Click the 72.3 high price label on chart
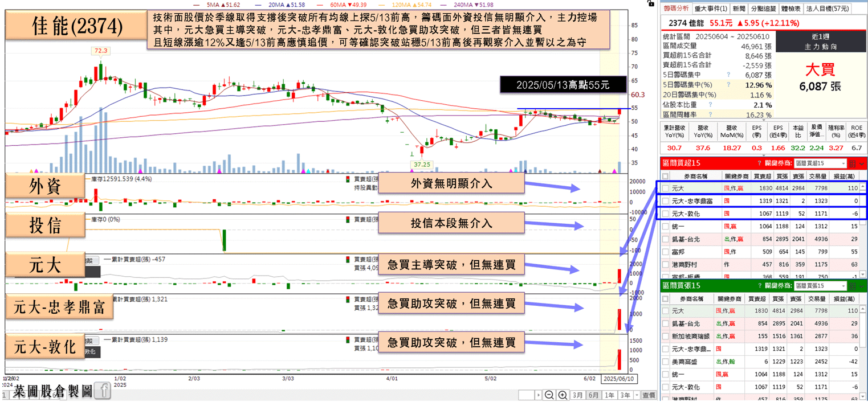This screenshot has height=410, width=868. [x=101, y=51]
